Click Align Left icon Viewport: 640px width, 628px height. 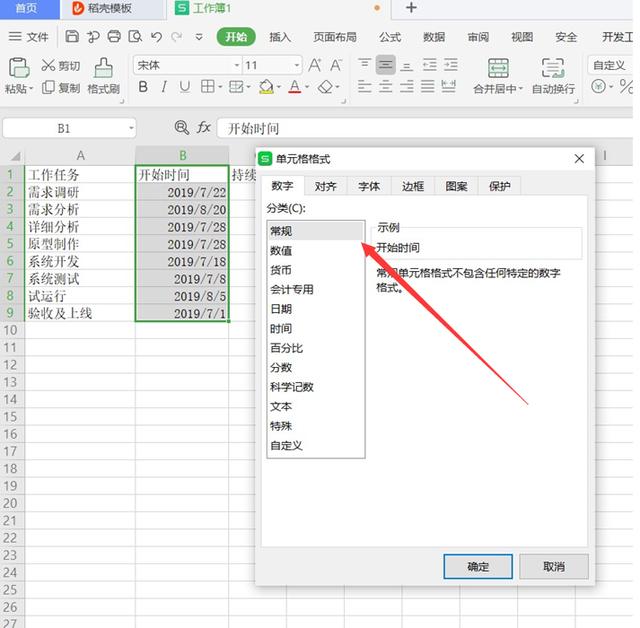[x=364, y=87]
